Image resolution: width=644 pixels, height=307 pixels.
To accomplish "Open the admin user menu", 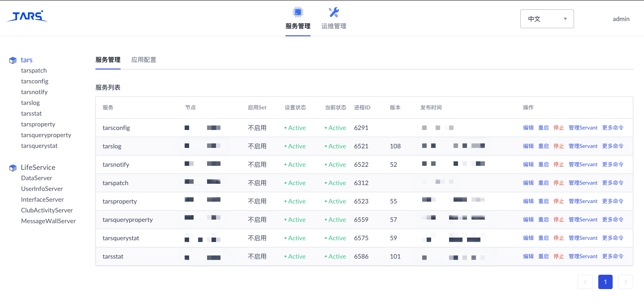I will (621, 19).
